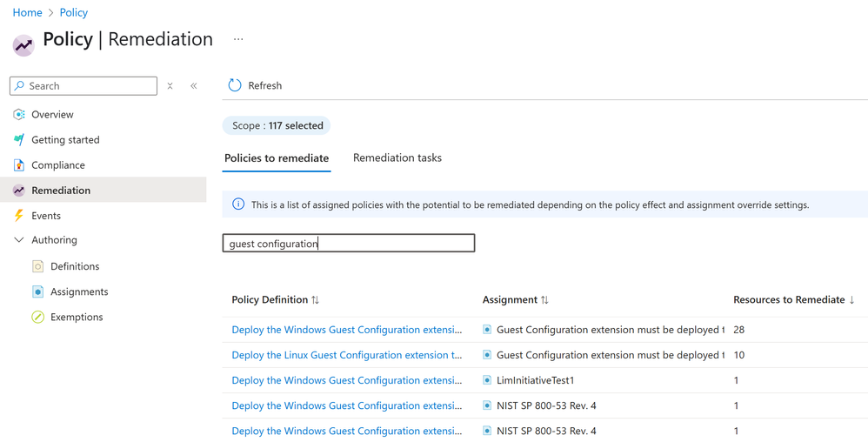
Task: Click the value 1 in the LimInitiativeTest1 row
Action: (737, 380)
